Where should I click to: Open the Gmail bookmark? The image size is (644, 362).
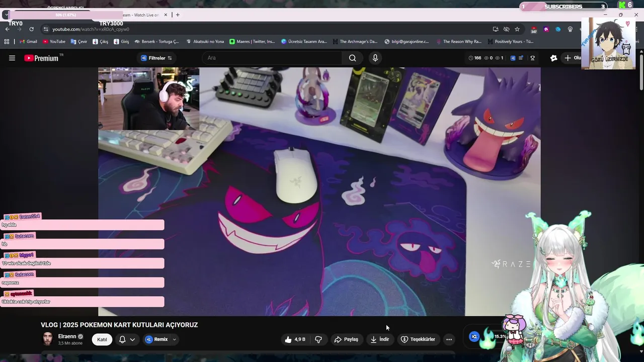(28, 42)
